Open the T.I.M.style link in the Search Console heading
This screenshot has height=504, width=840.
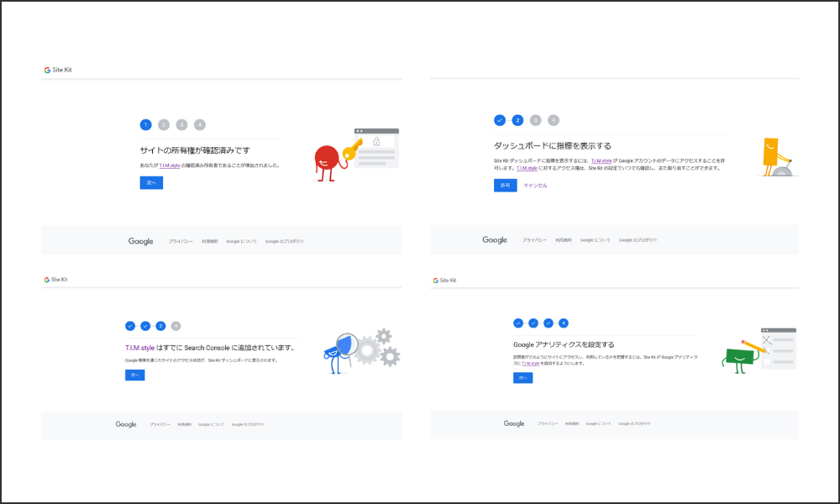coord(139,348)
